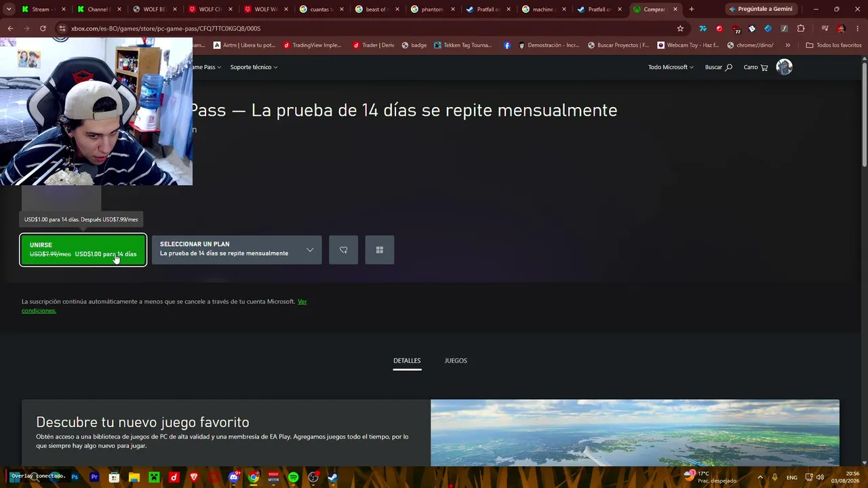This screenshot has height=488, width=868.
Task: Add Game Pass to wish list heart icon
Action: point(343,249)
